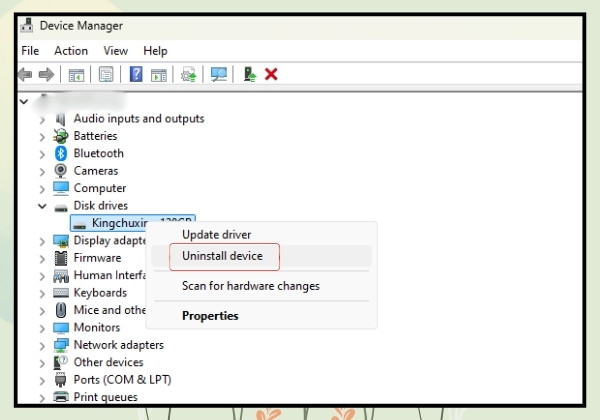Select the Mice and other pointing devices icon
This screenshot has height=420, width=600.
pyautogui.click(x=61, y=310)
